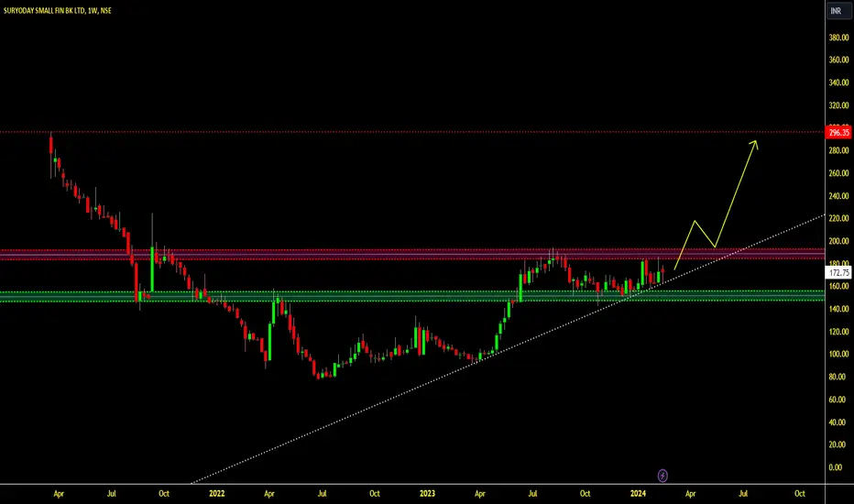Click the 360.00 price axis label
Image resolution: width=854 pixels, height=504 pixels.
pos(838,60)
